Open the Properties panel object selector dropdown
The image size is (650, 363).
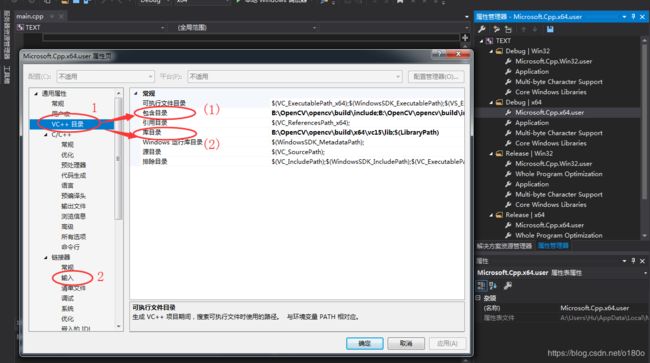click(x=645, y=273)
